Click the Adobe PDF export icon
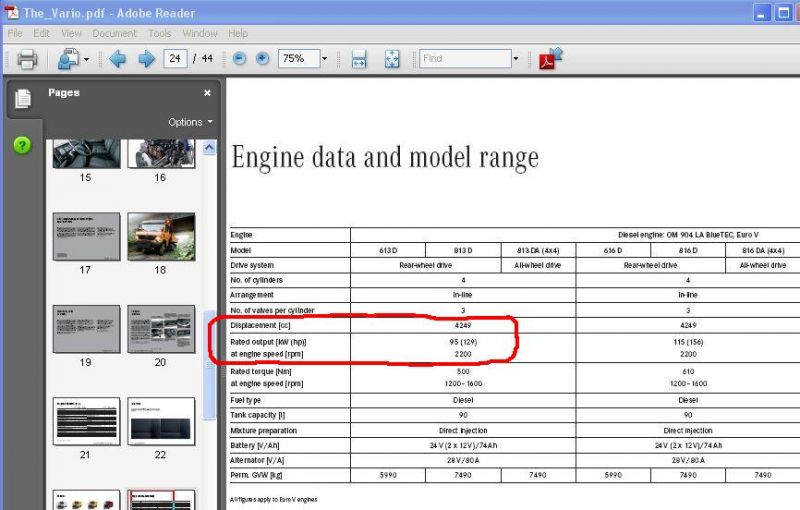 tap(551, 58)
